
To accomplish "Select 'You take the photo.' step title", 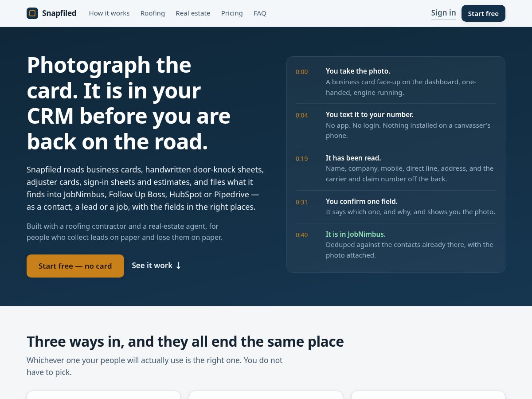I will [358, 71].
